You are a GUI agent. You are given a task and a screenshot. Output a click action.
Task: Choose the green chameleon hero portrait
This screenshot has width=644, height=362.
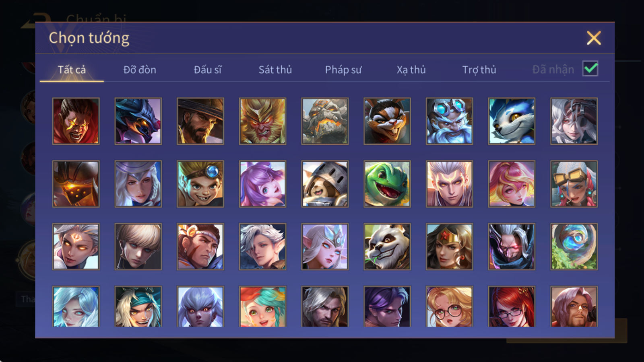point(387,184)
